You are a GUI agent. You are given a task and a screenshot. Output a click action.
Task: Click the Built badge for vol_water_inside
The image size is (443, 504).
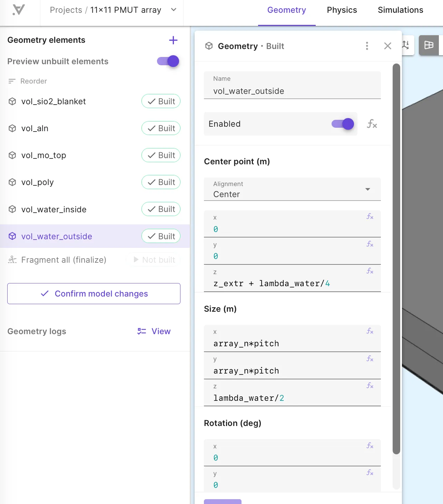tap(161, 209)
